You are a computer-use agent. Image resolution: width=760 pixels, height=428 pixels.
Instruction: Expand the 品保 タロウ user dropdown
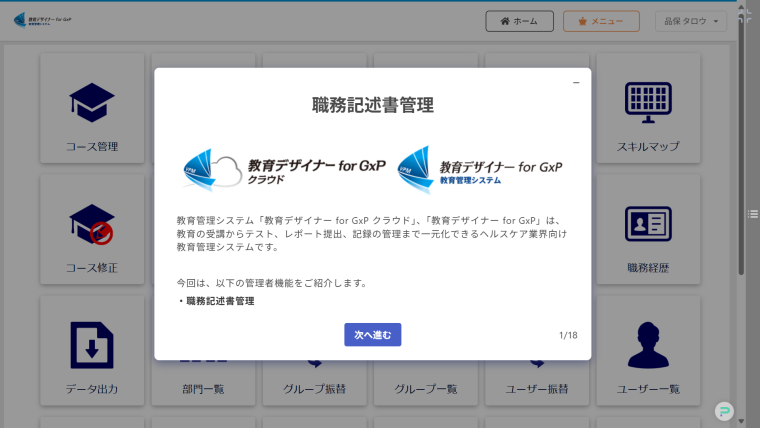tap(691, 21)
